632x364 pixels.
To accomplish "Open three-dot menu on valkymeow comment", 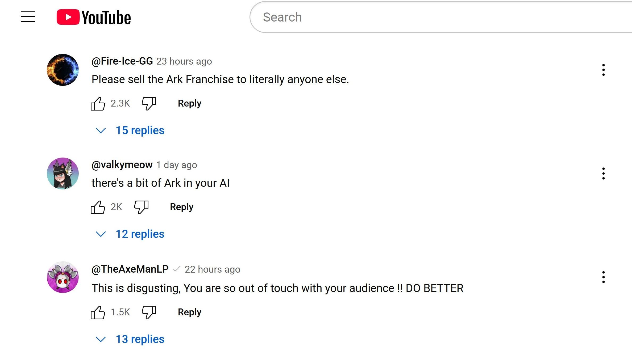I will pos(603,173).
